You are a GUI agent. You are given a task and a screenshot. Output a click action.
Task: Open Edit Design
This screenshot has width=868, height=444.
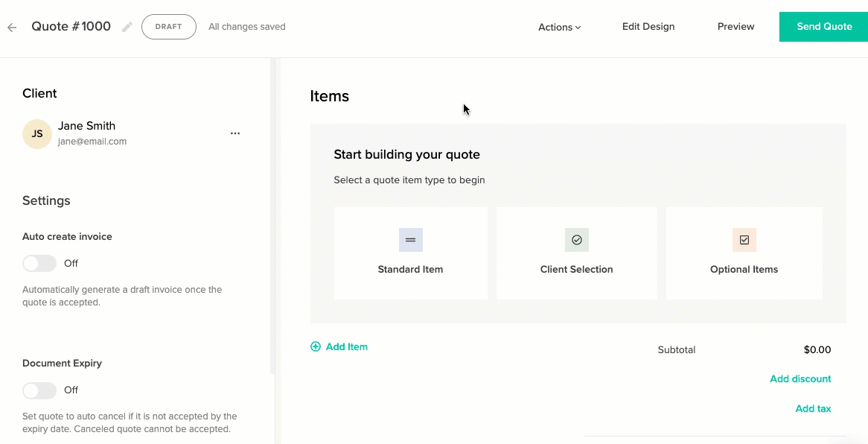coord(648,27)
